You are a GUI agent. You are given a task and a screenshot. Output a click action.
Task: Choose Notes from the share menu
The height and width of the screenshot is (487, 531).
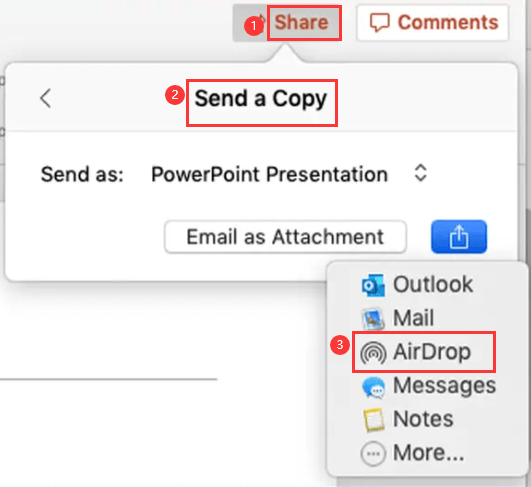pyautogui.click(x=407, y=419)
